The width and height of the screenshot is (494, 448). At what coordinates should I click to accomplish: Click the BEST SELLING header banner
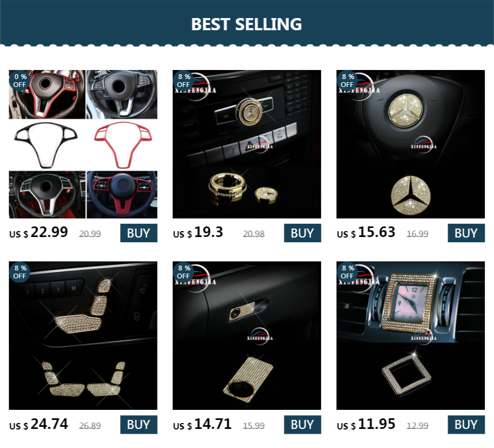[x=247, y=23]
